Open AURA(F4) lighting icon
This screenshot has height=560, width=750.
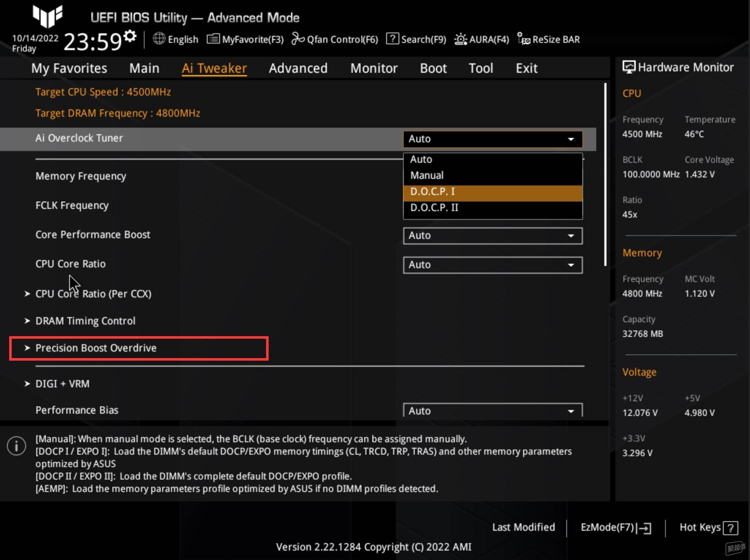[460, 39]
